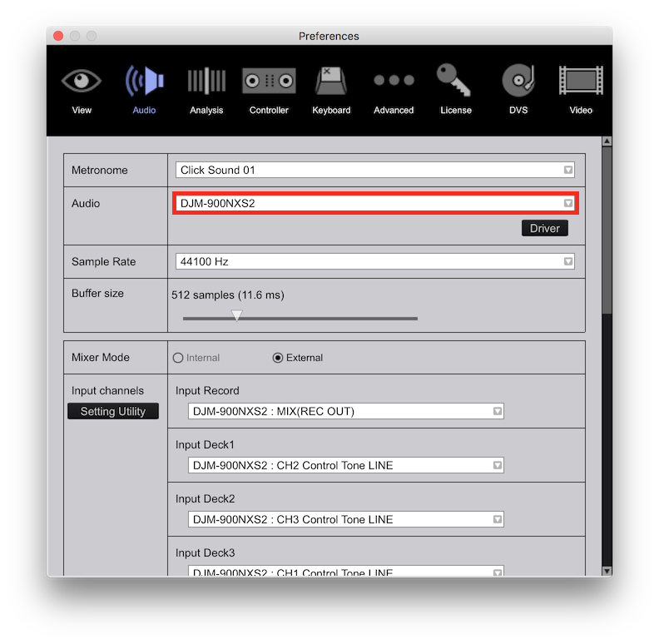Open the View preferences eye icon

tap(81, 80)
